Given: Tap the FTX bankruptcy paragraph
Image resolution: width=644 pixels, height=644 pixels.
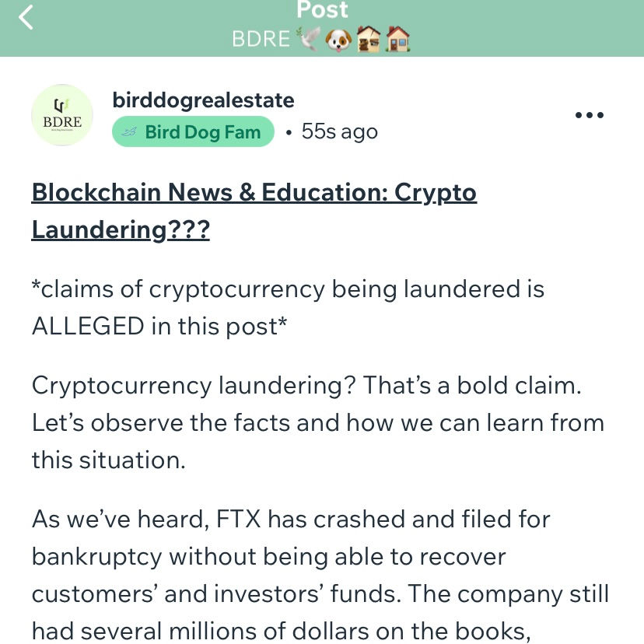Looking at the screenshot, I should click(319, 576).
